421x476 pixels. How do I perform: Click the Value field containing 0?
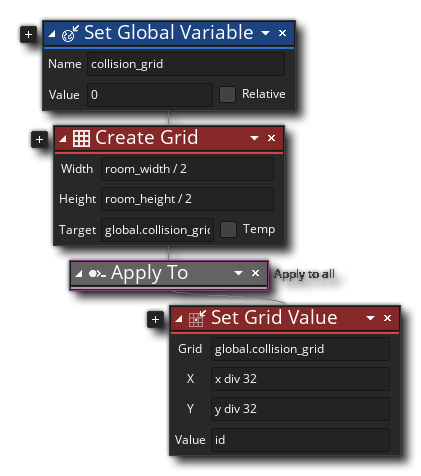150,95
